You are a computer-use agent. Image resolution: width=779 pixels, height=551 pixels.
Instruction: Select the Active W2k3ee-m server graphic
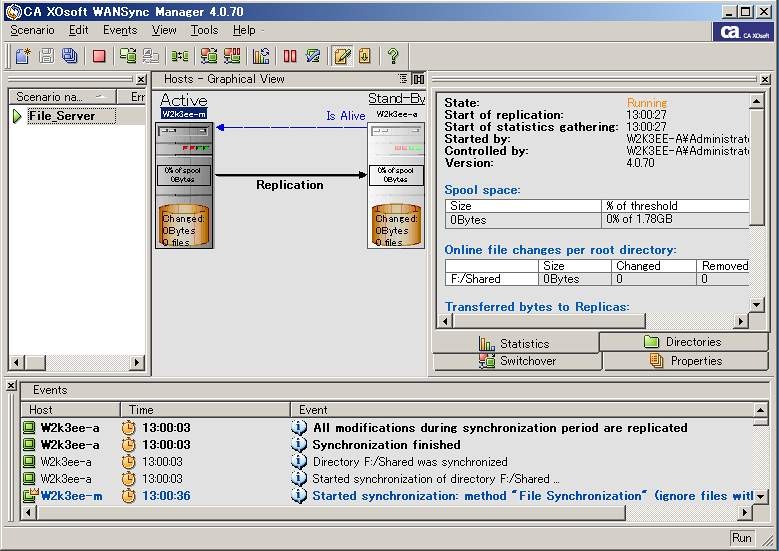[x=184, y=185]
